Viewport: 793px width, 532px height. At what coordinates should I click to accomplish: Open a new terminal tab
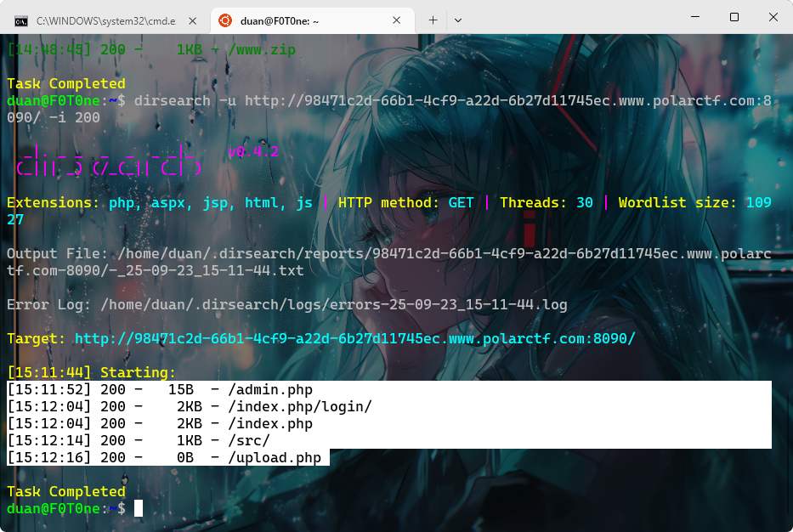click(433, 20)
